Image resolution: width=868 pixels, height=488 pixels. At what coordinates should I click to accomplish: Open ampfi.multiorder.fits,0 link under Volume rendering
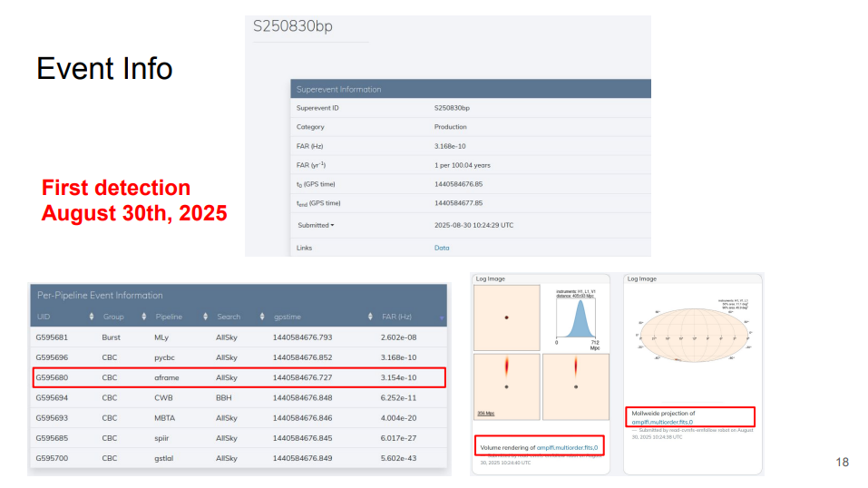pos(569,448)
